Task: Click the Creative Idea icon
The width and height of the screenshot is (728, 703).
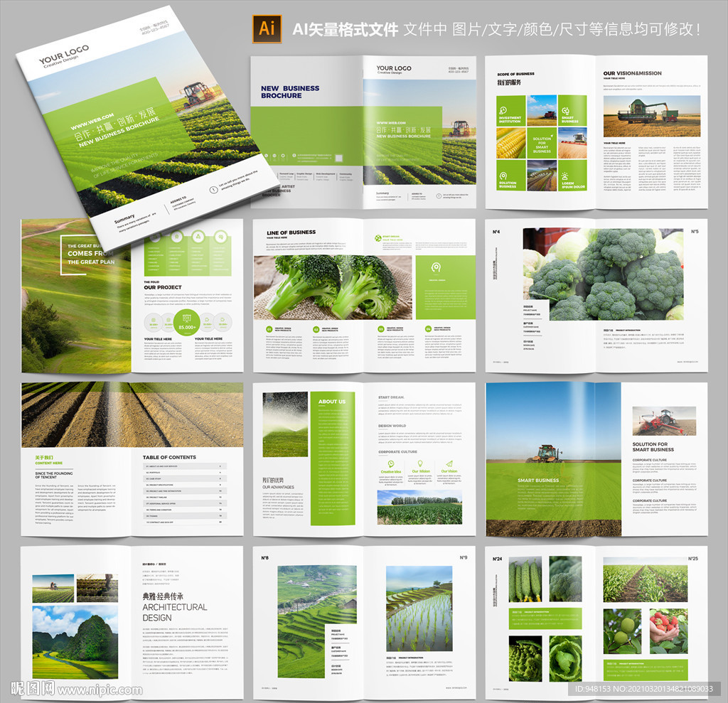Action: pos(391,464)
